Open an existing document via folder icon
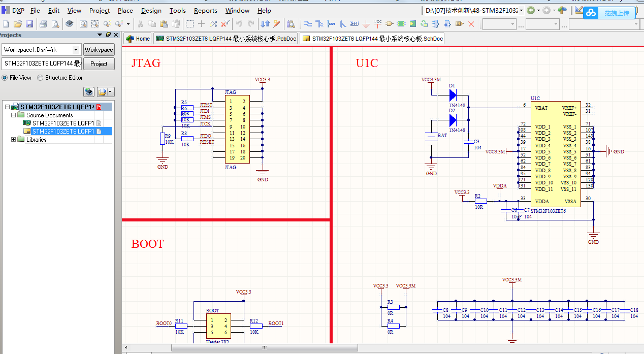The image size is (644, 354). pos(18,24)
